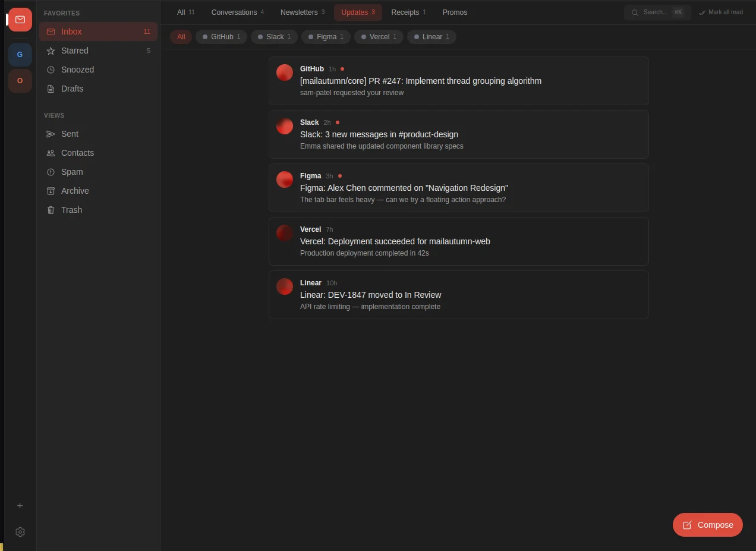
Task: Open Contacts from the sidebar
Action: coord(77,153)
